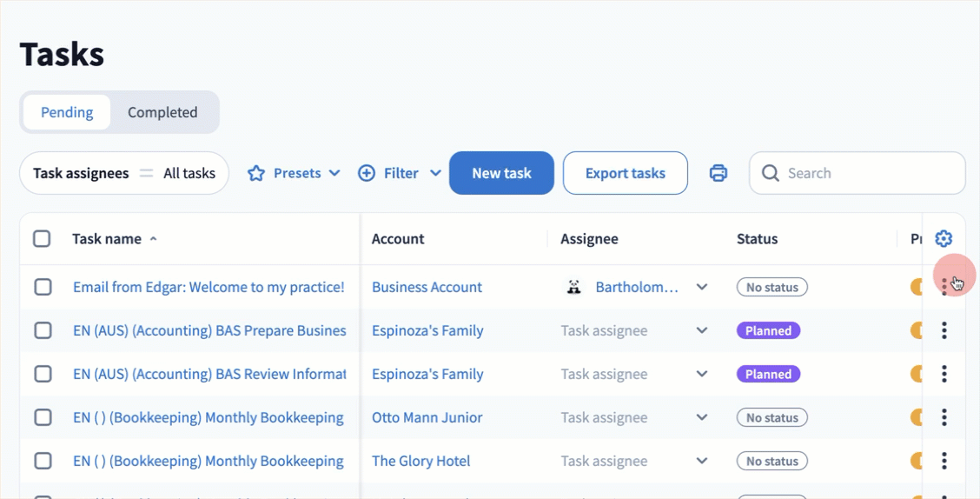
Task: Open table column settings gear
Action: click(944, 239)
